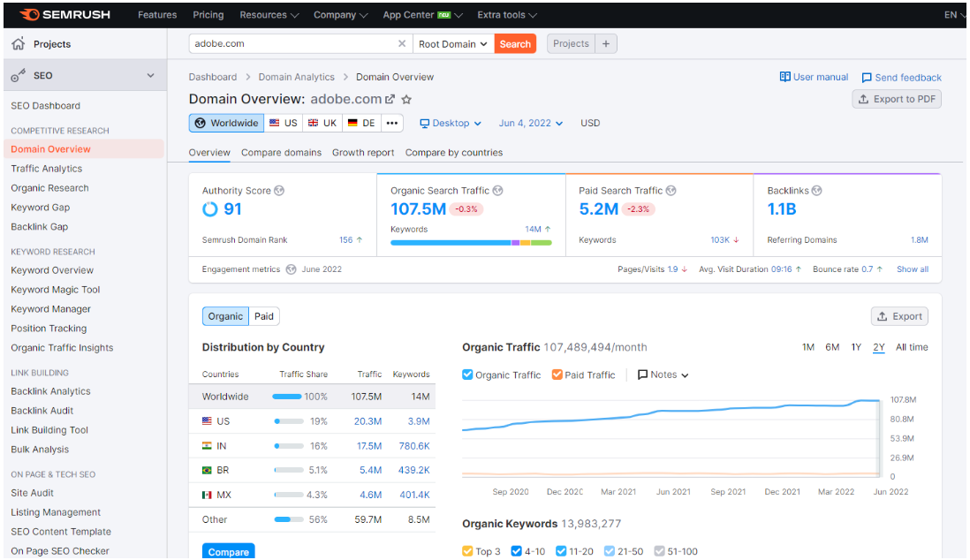Expand the Extra tools menu
The height and width of the screenshot is (560, 970).
(507, 15)
